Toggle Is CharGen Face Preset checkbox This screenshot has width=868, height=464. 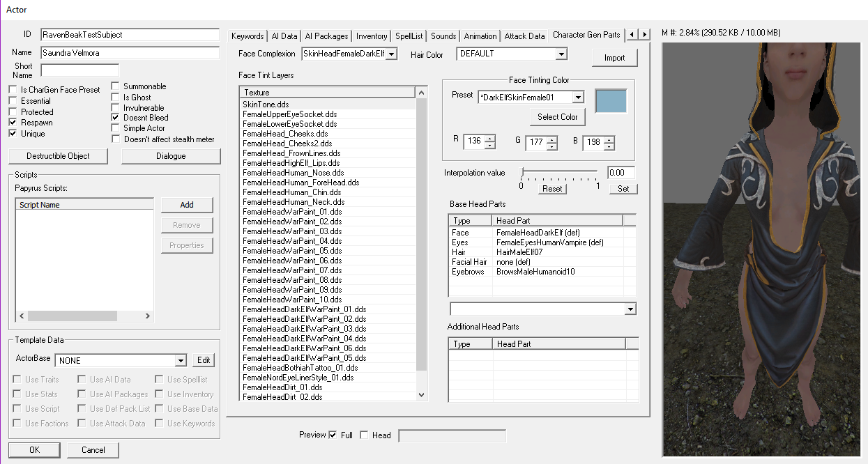coord(13,90)
